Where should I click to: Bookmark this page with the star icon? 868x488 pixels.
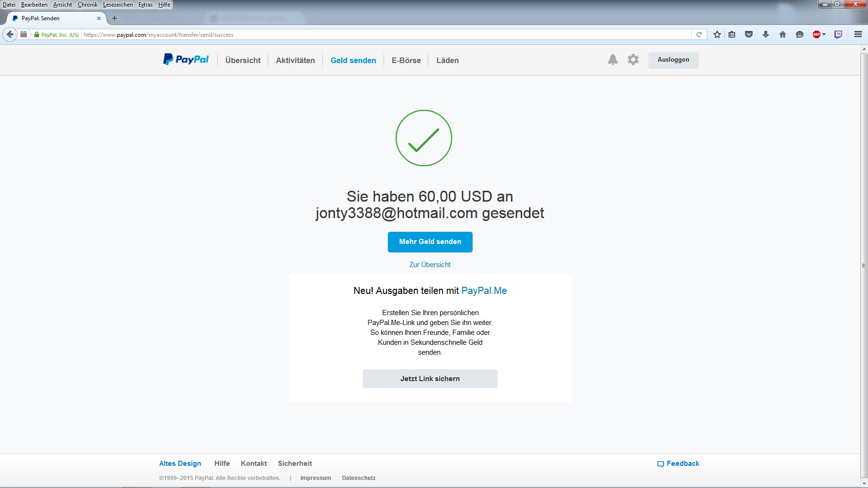coord(717,34)
